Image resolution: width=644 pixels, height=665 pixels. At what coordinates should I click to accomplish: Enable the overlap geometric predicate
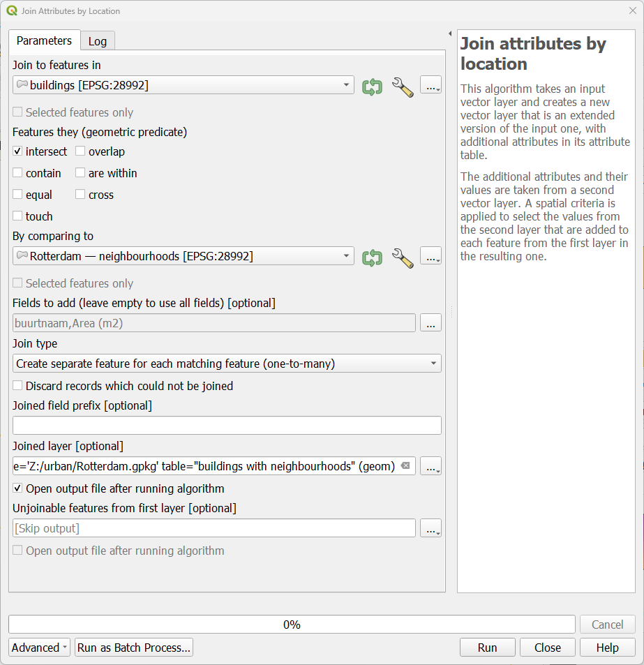click(x=80, y=151)
